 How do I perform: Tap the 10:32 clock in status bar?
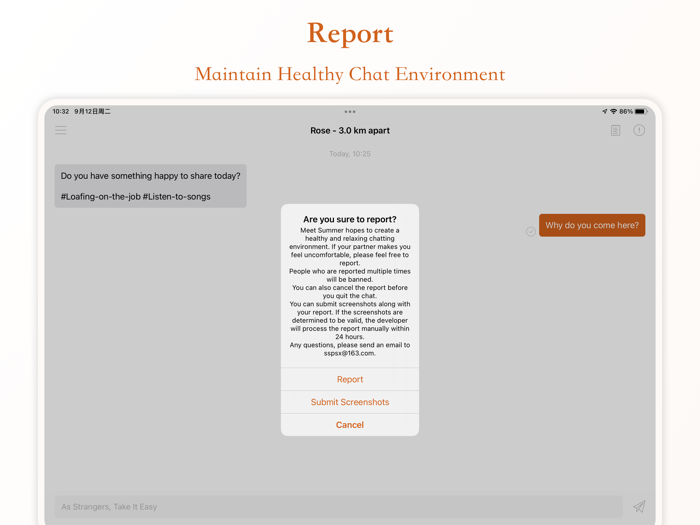[x=61, y=111]
